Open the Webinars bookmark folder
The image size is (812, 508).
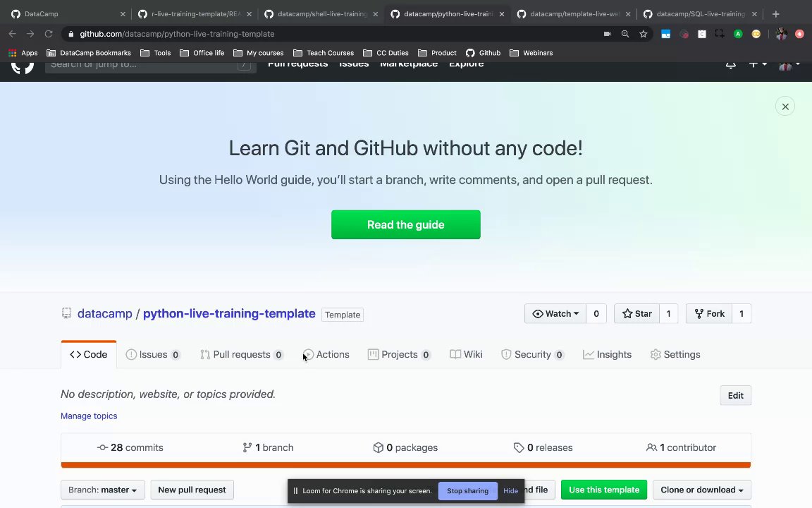click(x=531, y=53)
